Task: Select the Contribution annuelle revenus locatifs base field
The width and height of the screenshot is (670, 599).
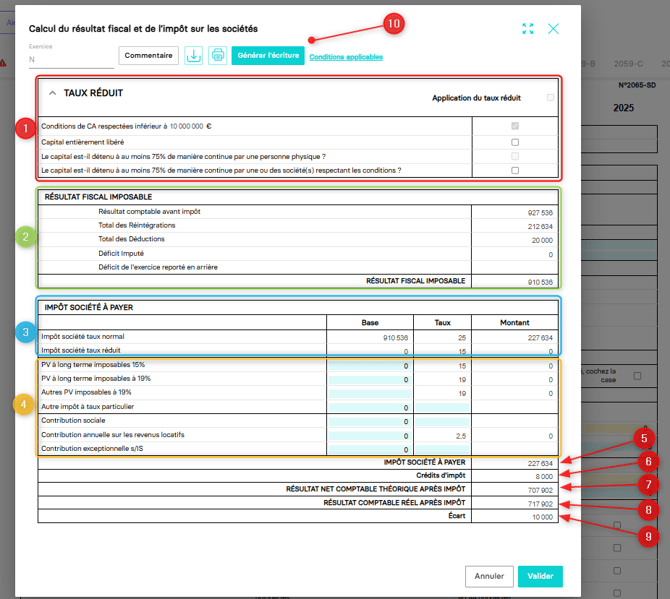Action: pyautogui.click(x=369, y=436)
